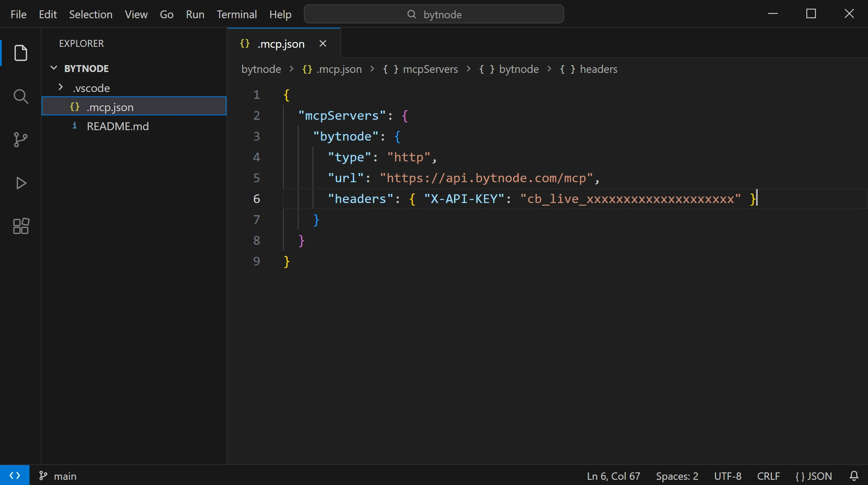Open the File menu
Screen dimensions: 868x485
tap(19, 14)
